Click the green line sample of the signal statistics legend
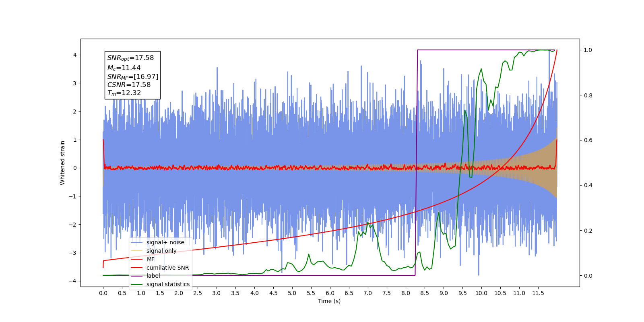 137,284
